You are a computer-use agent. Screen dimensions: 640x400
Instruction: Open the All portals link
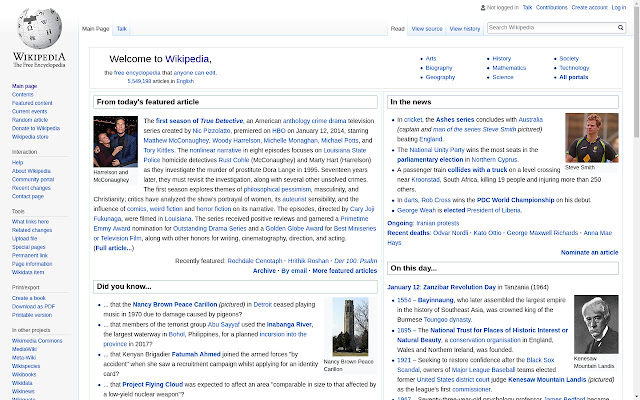pos(573,77)
